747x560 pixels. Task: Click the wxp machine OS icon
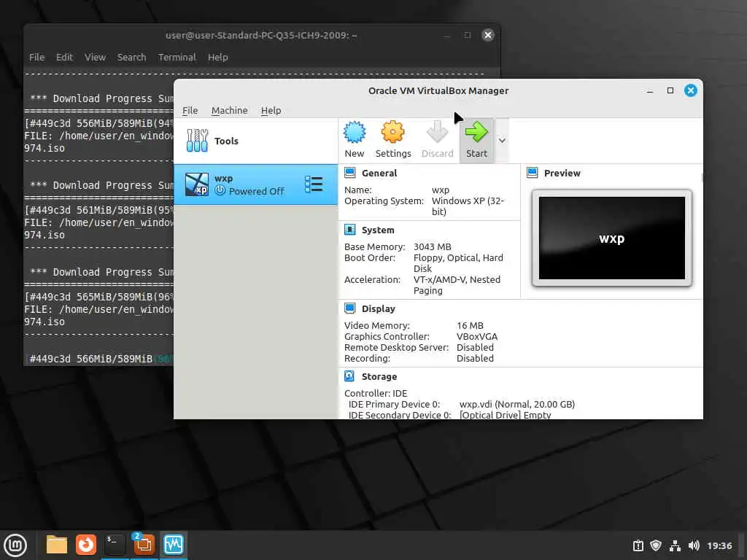(197, 184)
